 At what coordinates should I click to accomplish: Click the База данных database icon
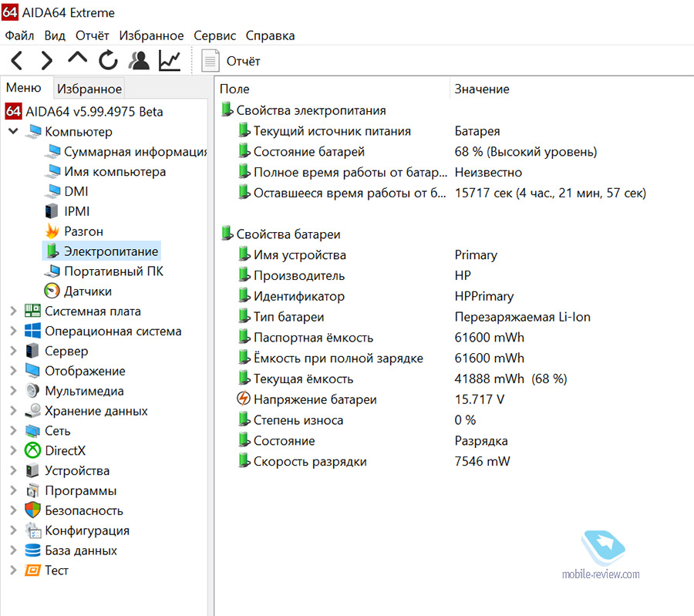(32, 550)
